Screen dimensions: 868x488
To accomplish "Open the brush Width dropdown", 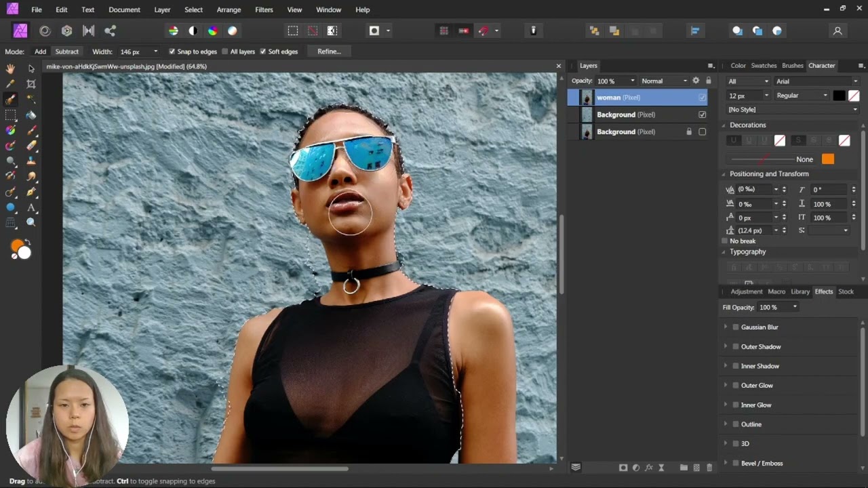I will click(155, 52).
